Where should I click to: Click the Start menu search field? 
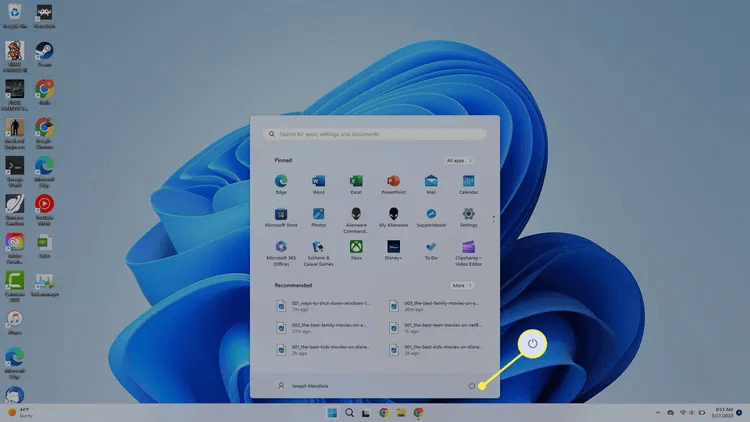375,134
